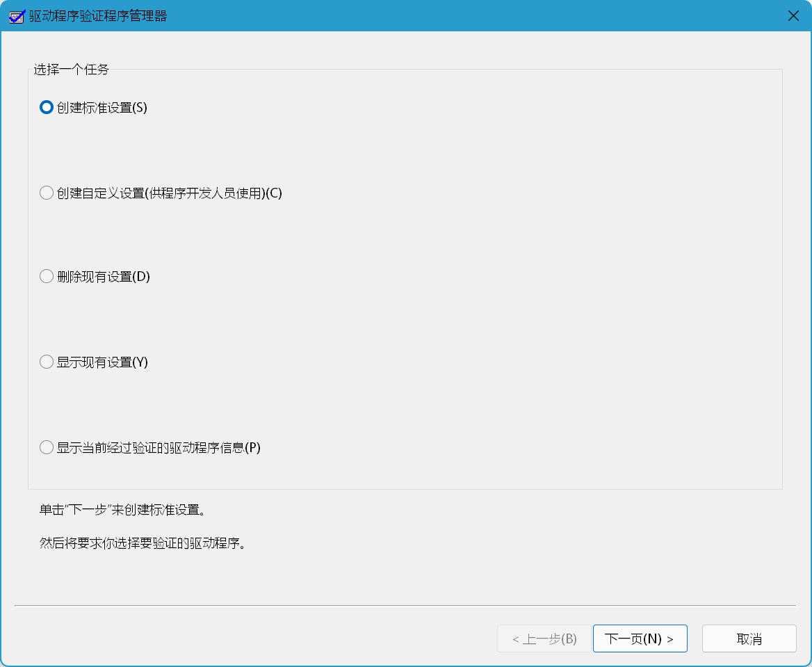Click the label of 显示现有设置(Y)

pos(98,361)
